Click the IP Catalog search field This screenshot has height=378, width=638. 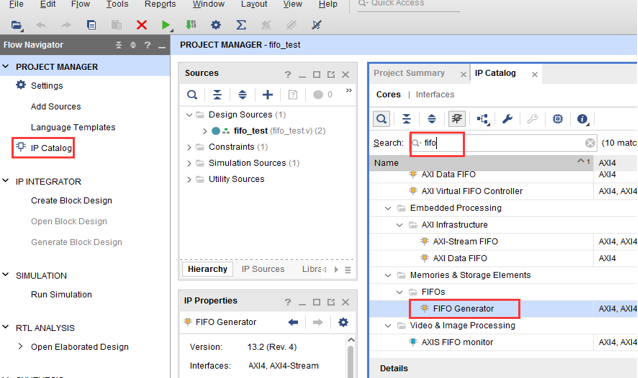[x=503, y=143]
